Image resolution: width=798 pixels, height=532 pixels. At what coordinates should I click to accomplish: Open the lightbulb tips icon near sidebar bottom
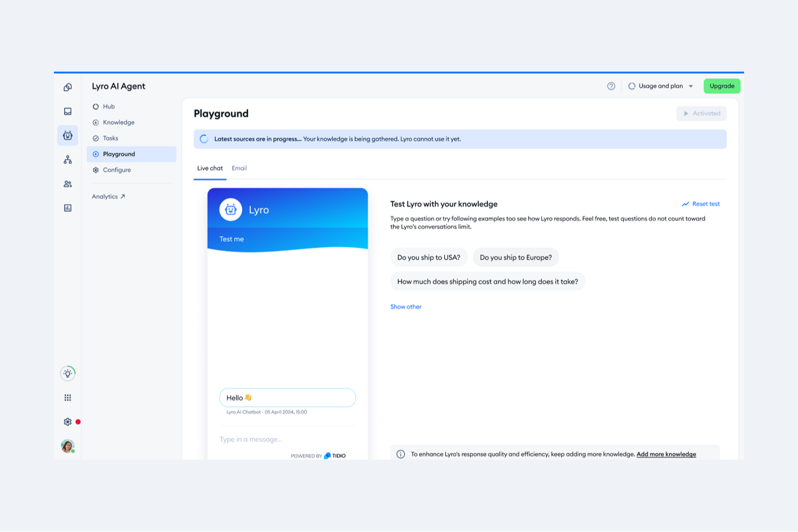pyautogui.click(x=67, y=373)
